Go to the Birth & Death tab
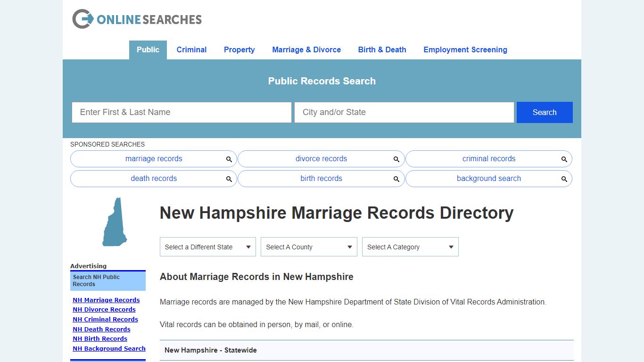The height and width of the screenshot is (362, 644). pos(382,50)
